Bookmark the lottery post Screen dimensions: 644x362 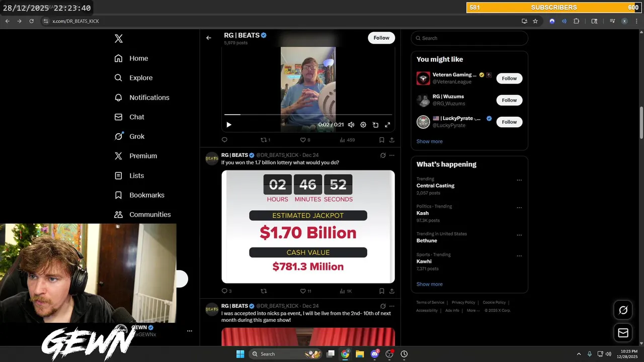382,291
